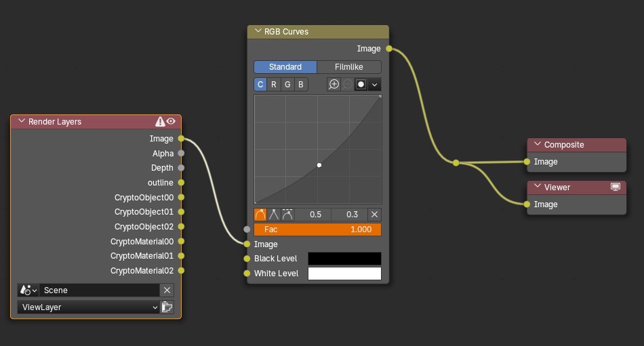The image size is (644, 346).
Task: Zoom in the curve view
Action: (x=334, y=85)
